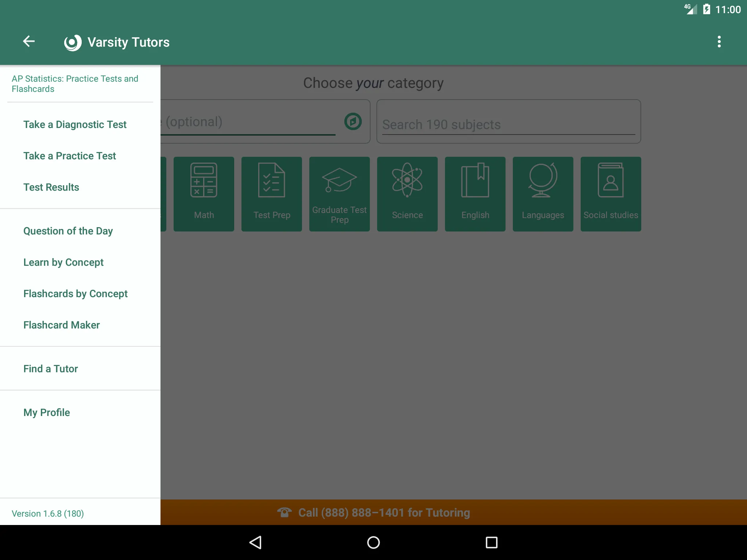Click the back navigation arrow
The height and width of the screenshot is (560, 747).
(x=30, y=42)
